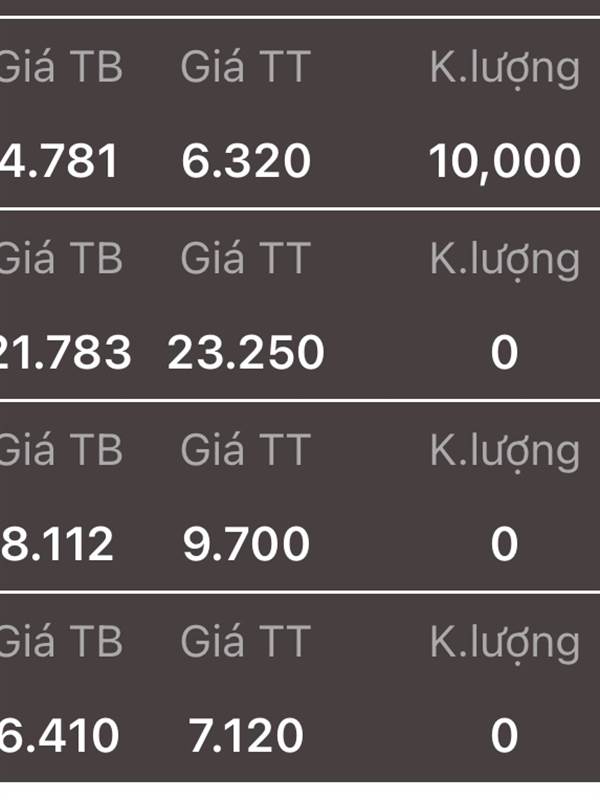600x800 pixels.
Task: Tap the market price 23.250
Action: coord(246,353)
